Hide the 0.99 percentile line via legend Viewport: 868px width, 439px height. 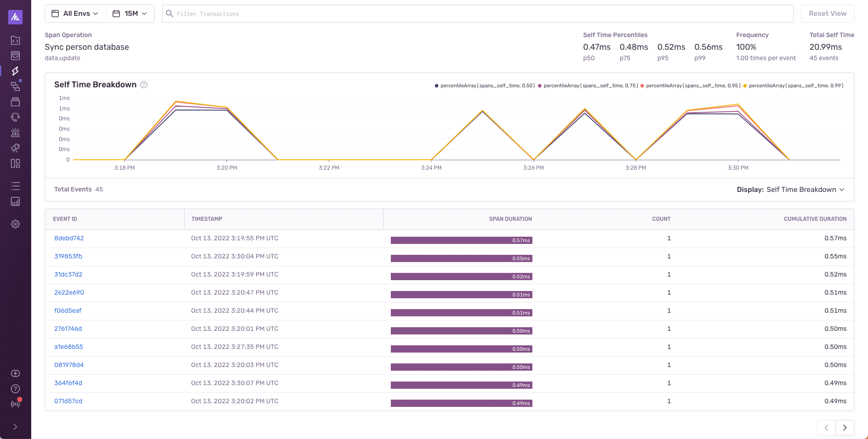coord(794,85)
